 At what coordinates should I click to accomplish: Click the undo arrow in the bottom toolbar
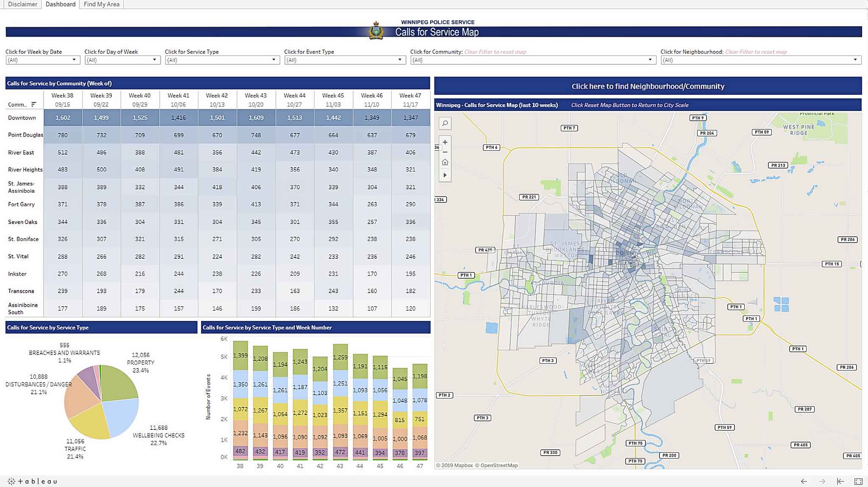[804, 481]
